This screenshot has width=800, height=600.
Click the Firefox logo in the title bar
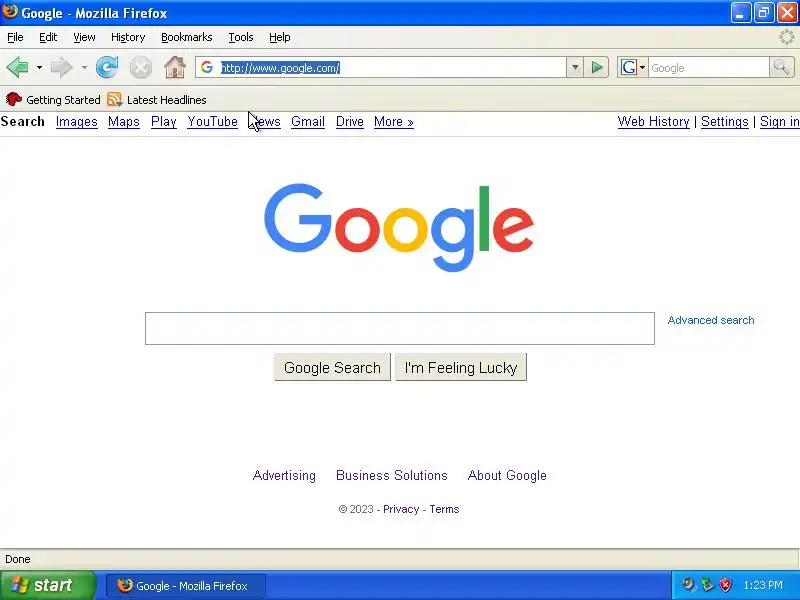coord(10,12)
